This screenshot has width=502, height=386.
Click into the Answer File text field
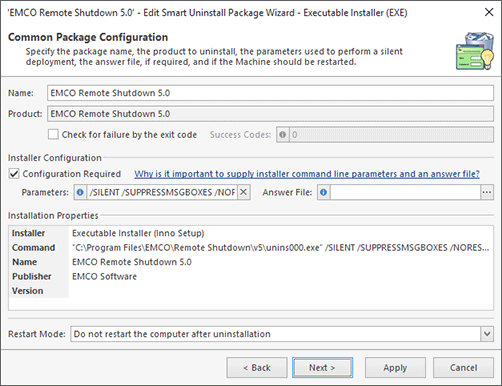(x=405, y=192)
